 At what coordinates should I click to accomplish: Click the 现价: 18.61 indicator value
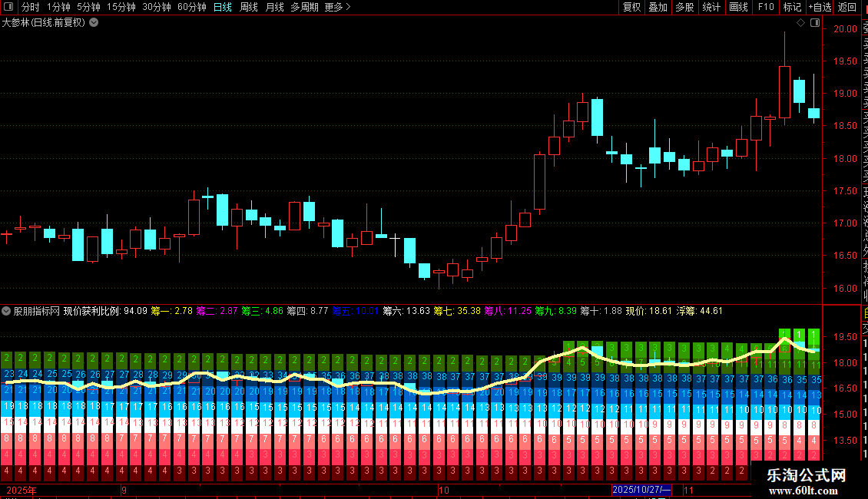(x=648, y=311)
